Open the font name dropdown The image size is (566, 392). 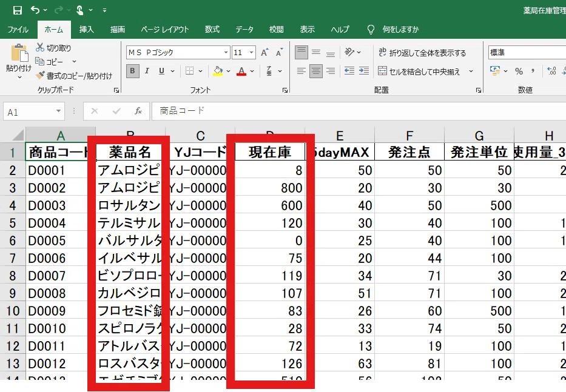tap(226, 53)
